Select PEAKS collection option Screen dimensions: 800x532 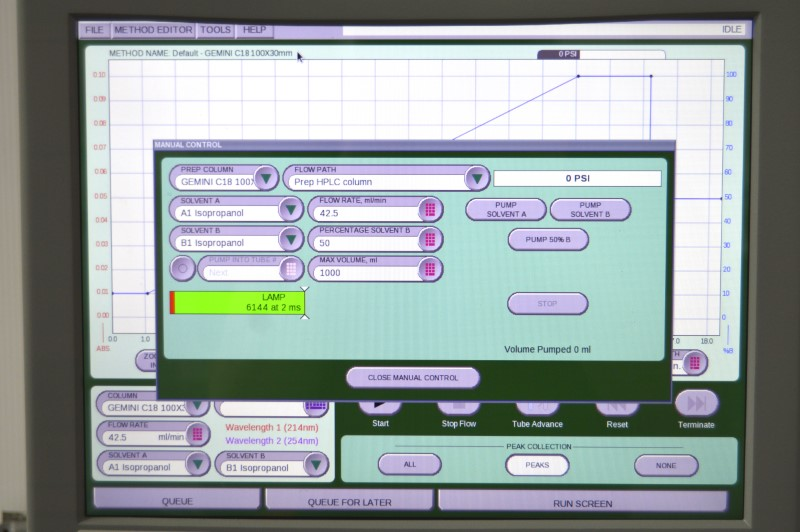(x=537, y=465)
